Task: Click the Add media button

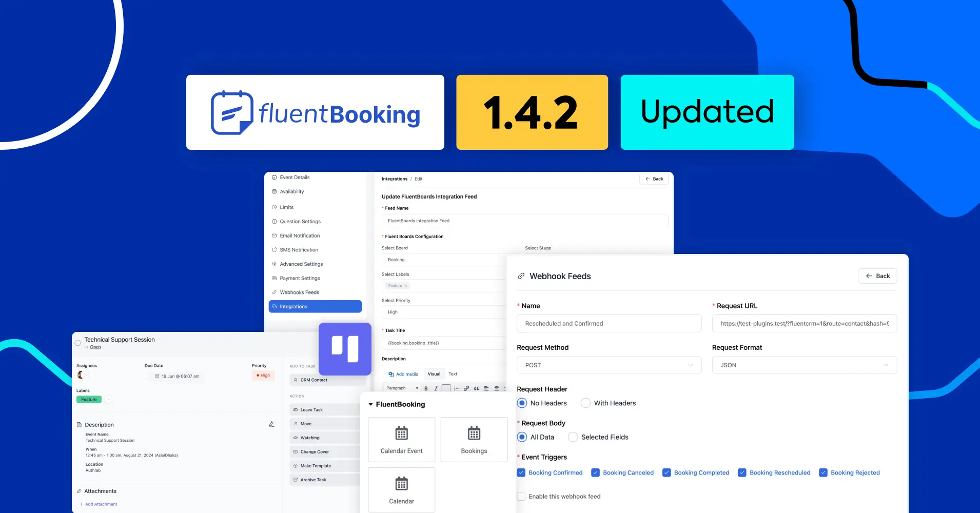Action: [x=403, y=374]
